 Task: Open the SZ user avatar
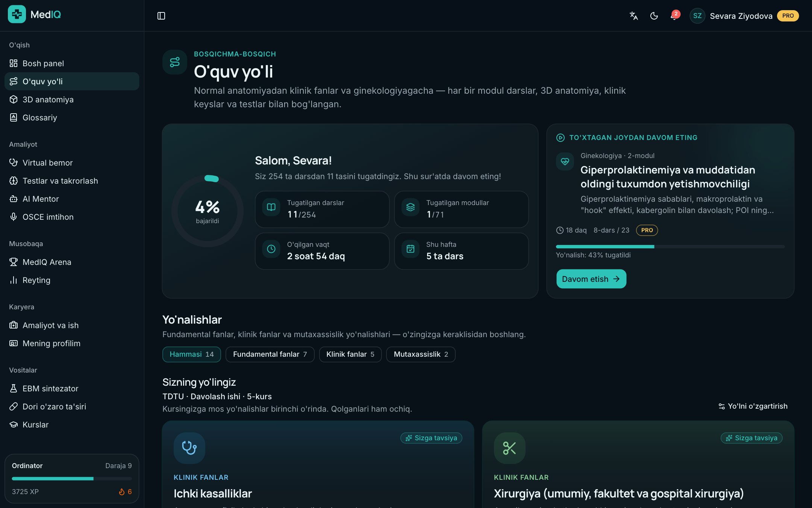tap(697, 16)
